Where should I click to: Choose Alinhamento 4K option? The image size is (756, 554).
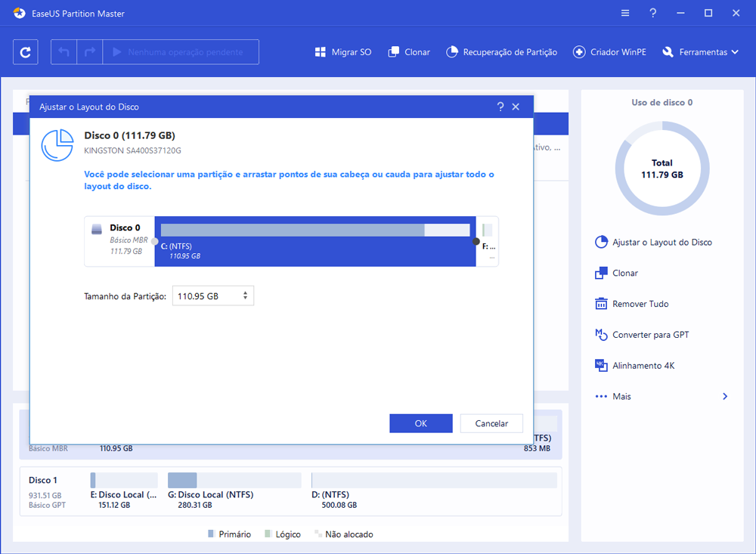(x=643, y=366)
